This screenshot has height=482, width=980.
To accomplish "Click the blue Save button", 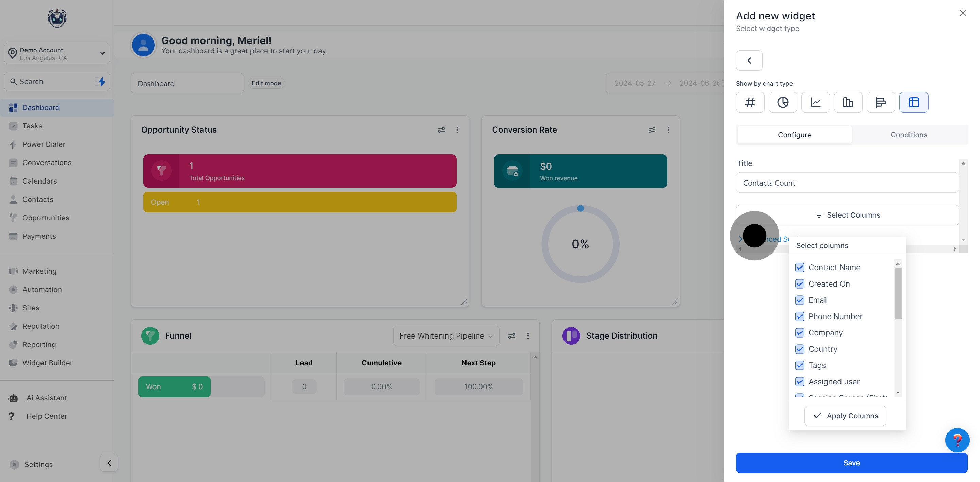I will point(851,463).
